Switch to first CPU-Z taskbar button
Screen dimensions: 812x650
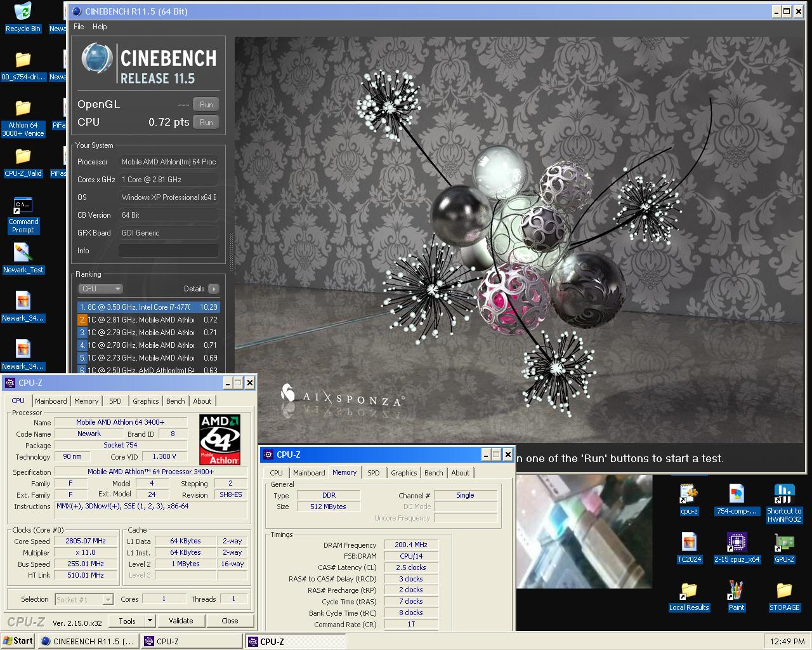pos(192,641)
